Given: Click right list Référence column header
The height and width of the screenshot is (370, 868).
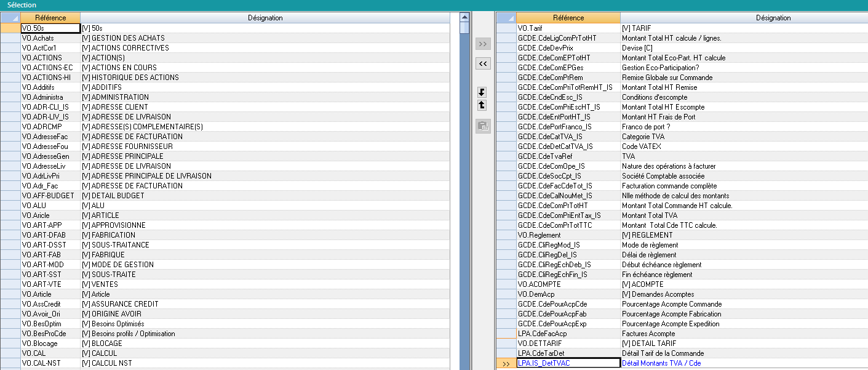Looking at the screenshot, I should 568,18.
